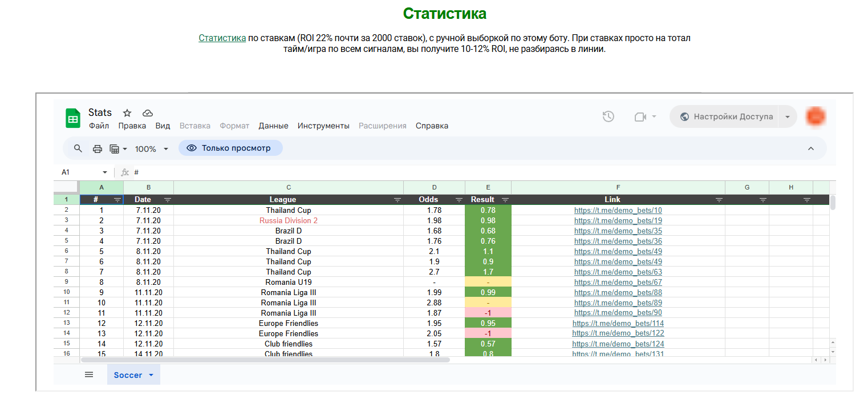Click the odds cell 1.57
Viewport: 868px width, 399px height.
click(434, 344)
